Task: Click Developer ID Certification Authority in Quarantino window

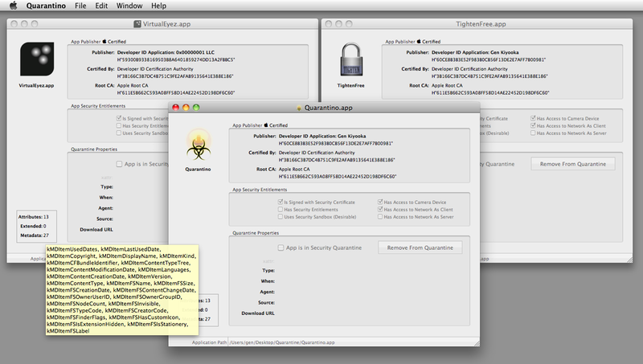Action: click(317, 153)
